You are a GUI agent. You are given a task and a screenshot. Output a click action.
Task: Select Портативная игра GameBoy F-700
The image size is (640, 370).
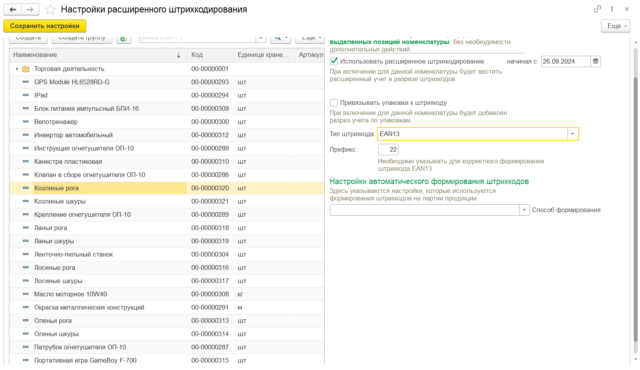[167, 361]
